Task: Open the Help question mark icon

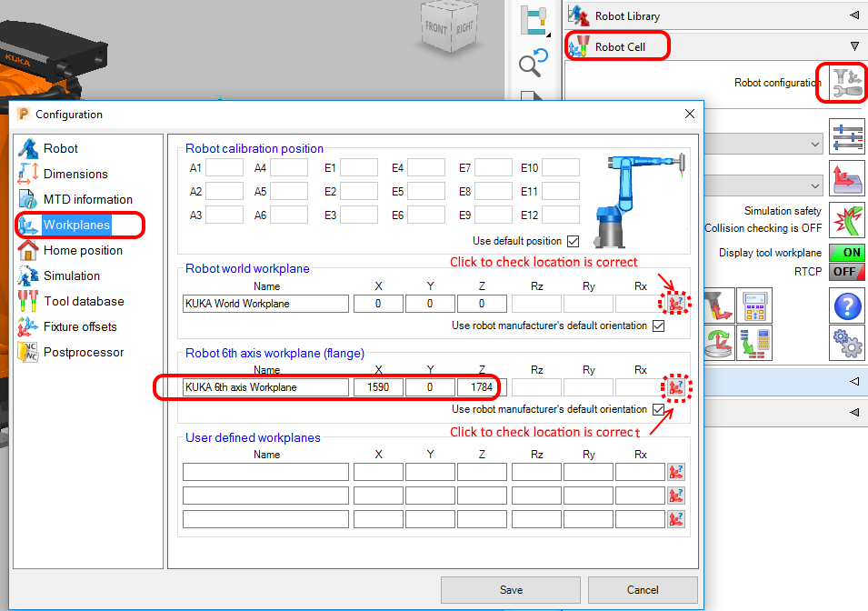Action: tap(846, 306)
